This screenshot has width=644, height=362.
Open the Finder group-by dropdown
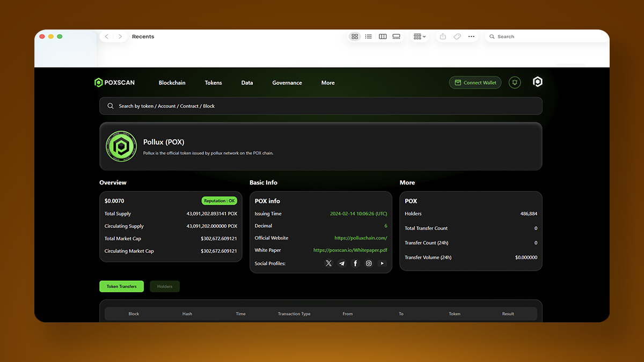coord(420,36)
